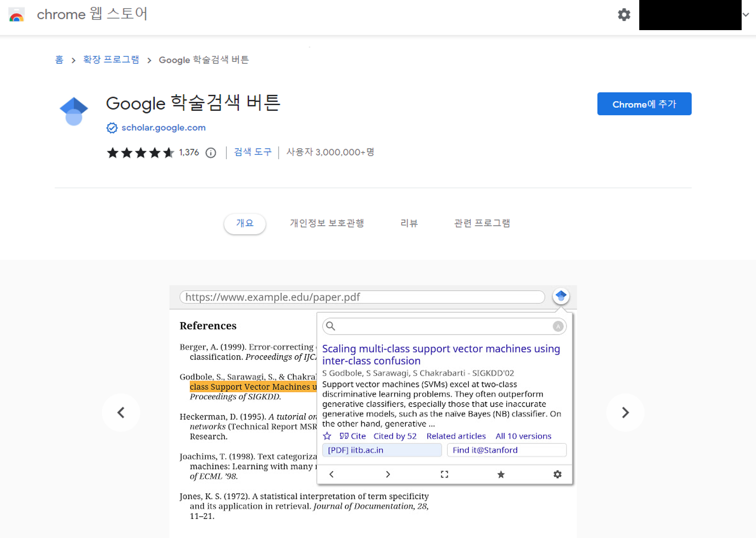Image resolution: width=756 pixels, height=538 pixels.
Task: Open the Scaling multi-class support vector machines title
Action: (x=441, y=355)
